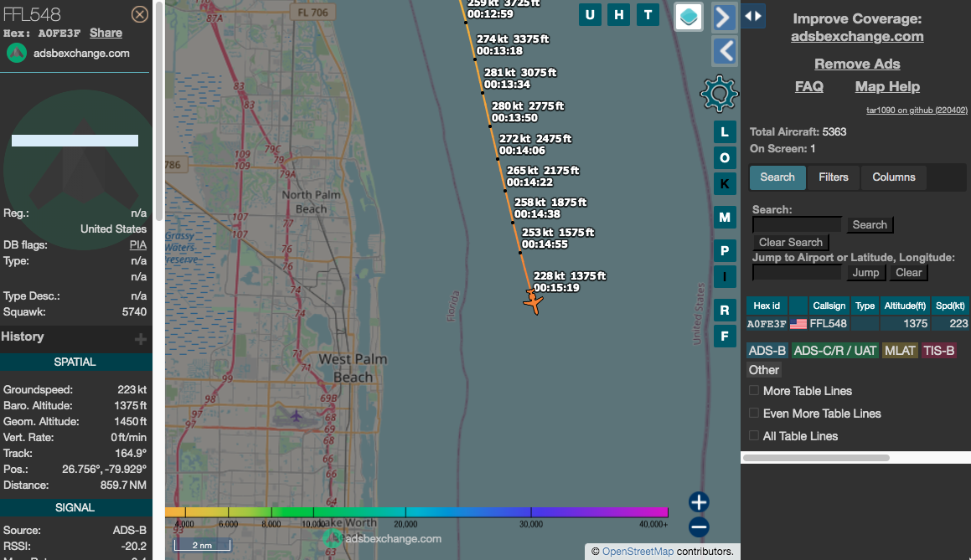Switch to the Search tab
Viewport: 971px width, 560px height.
tap(777, 177)
